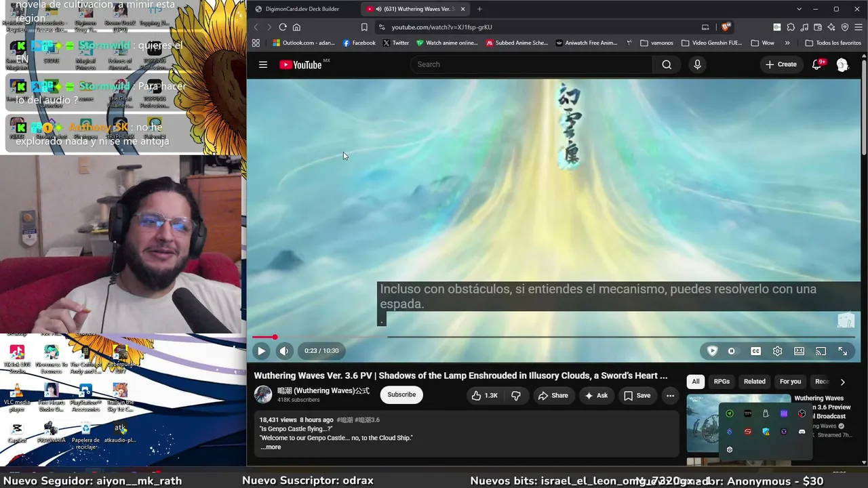Open the YouTube guide hamburger menu
The width and height of the screenshot is (868, 488).
click(263, 64)
